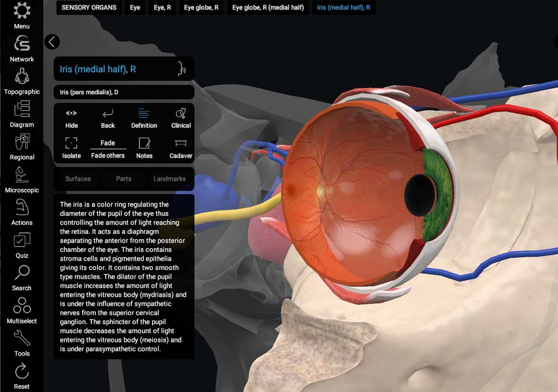The height and width of the screenshot is (392, 558).
Task: Select the Regional anatomy icon
Action: pyautogui.click(x=22, y=143)
